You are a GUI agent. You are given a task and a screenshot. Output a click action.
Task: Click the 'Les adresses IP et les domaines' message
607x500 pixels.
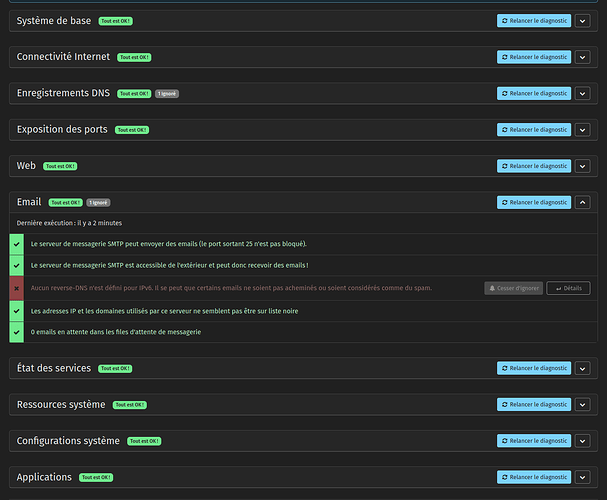[165, 311]
